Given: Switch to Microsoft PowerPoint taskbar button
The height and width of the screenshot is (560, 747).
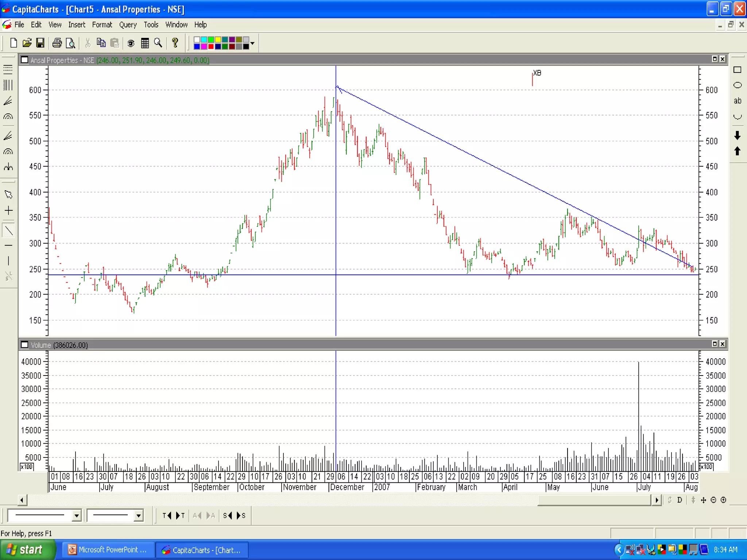Looking at the screenshot, I should click(108, 550).
